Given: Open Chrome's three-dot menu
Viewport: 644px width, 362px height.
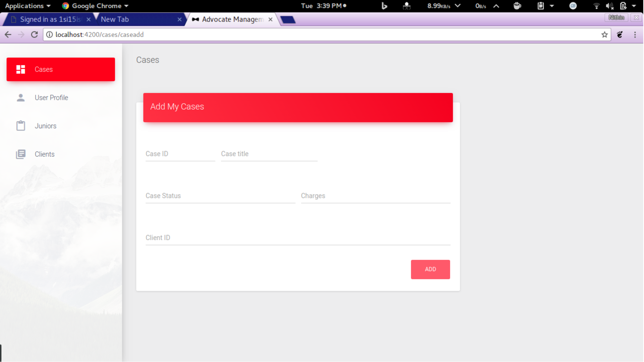Looking at the screenshot, I should point(635,34).
